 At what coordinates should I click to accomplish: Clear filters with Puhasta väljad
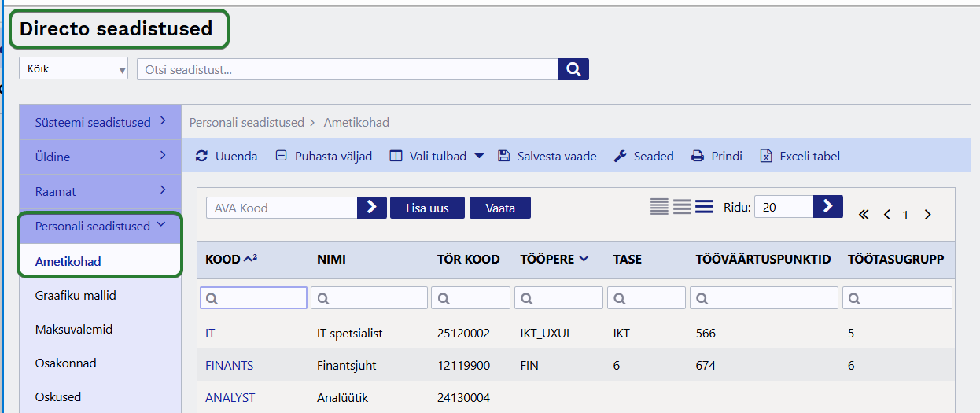coord(324,157)
